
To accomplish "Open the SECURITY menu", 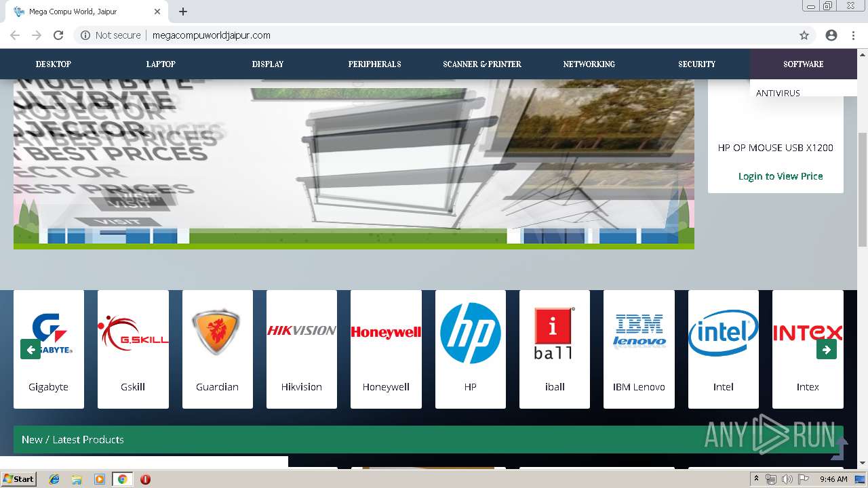I will (x=697, y=64).
